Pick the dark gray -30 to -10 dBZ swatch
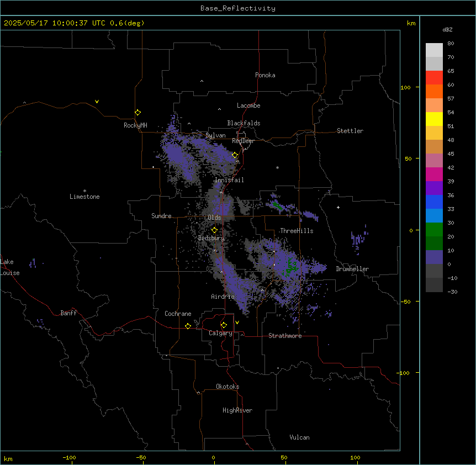This screenshot has width=476, height=465. click(434, 285)
